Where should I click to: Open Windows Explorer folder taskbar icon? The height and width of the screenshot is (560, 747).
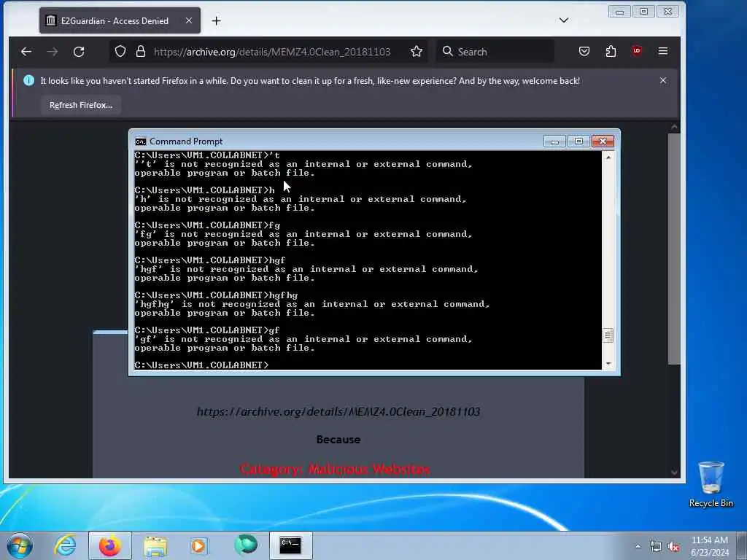point(155,545)
